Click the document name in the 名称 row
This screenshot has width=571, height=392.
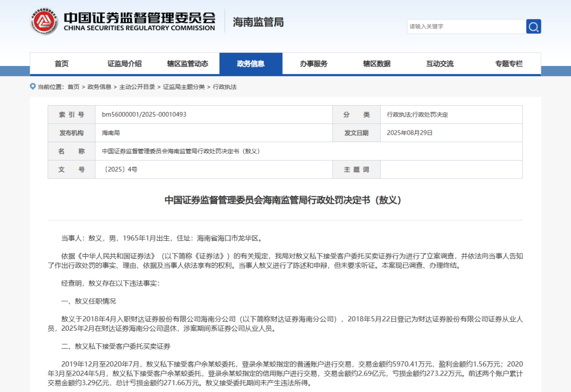181,151
